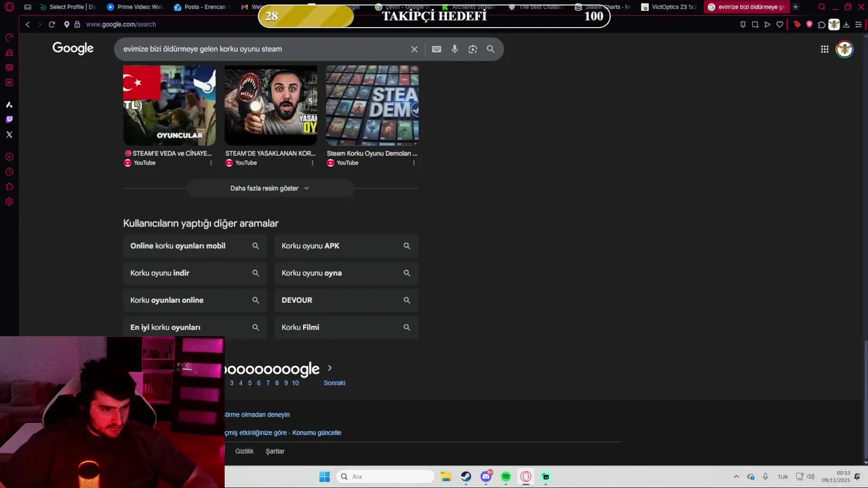868x488 pixels.
Task: Search "Korku oyunu APK" suggestion
Action: coord(347,246)
